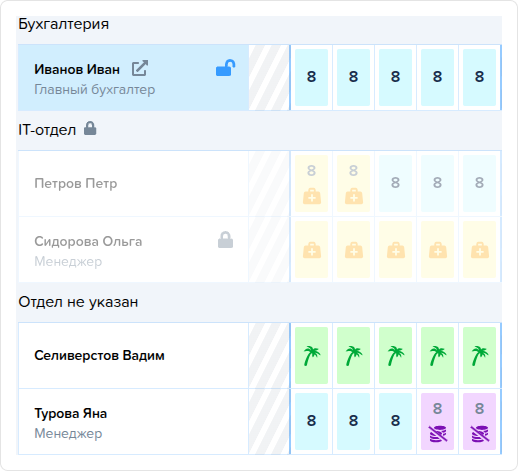Click the Селиверстов Вадим employee name

pos(99,355)
